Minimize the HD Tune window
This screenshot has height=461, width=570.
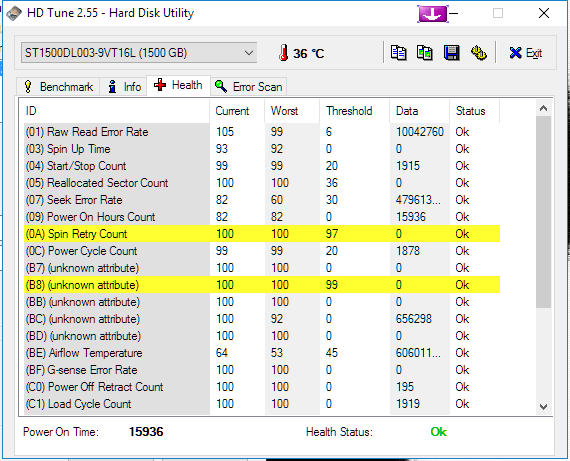pos(453,14)
